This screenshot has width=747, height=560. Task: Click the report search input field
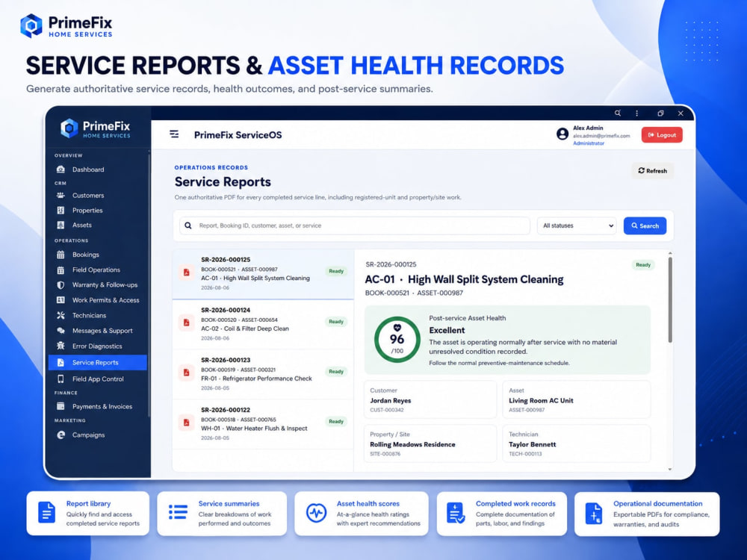tap(354, 225)
